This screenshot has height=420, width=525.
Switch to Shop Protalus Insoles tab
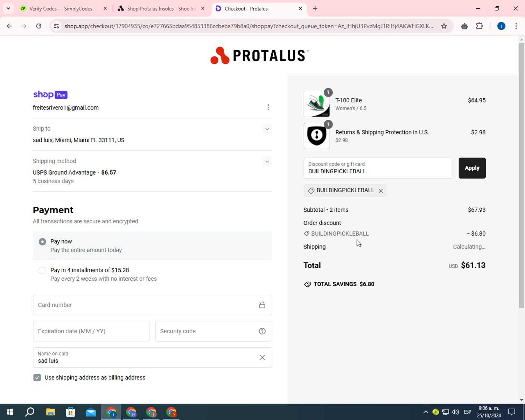(161, 8)
